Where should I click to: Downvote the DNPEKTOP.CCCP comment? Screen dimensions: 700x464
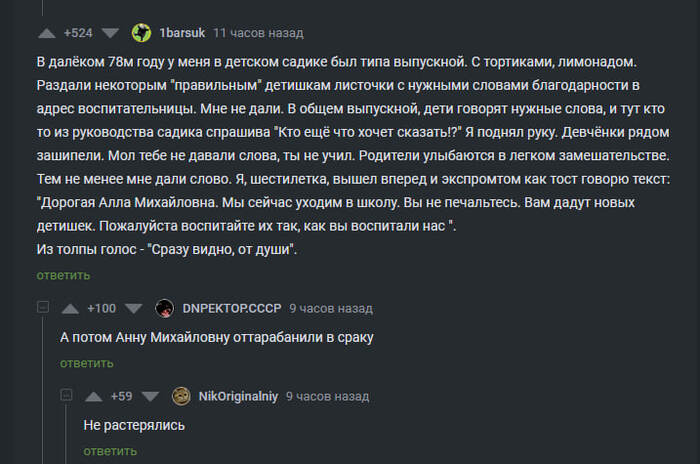(x=134, y=308)
